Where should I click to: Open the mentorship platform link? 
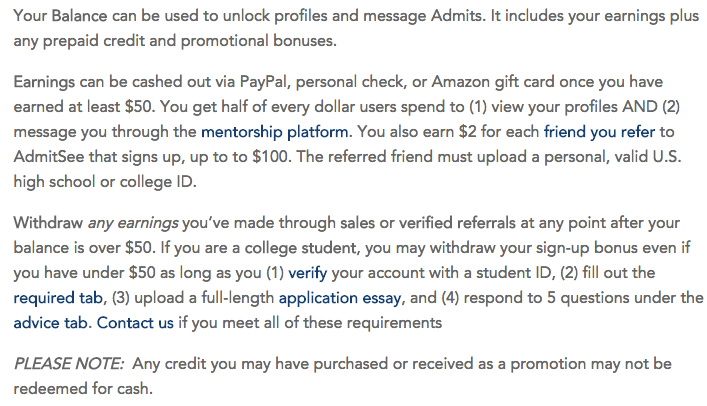click(275, 131)
